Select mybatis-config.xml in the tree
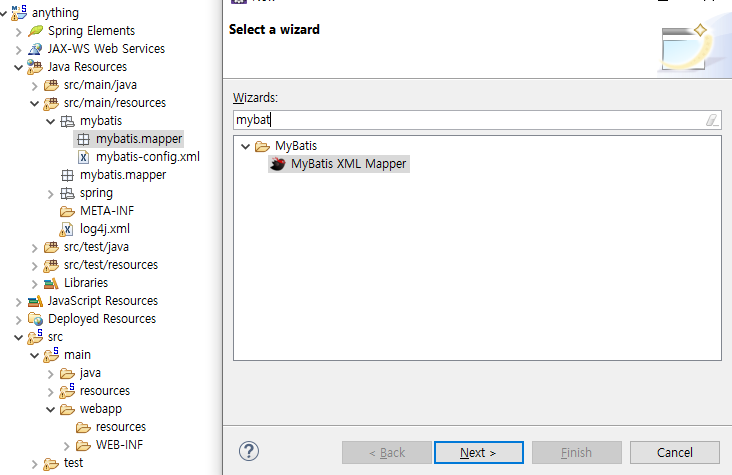Viewport: 732px width, 475px height. [148, 157]
